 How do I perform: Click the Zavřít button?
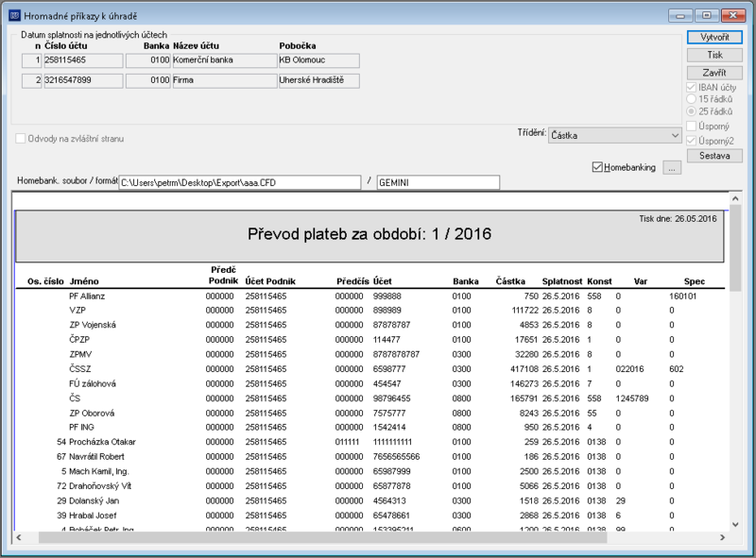[714, 73]
